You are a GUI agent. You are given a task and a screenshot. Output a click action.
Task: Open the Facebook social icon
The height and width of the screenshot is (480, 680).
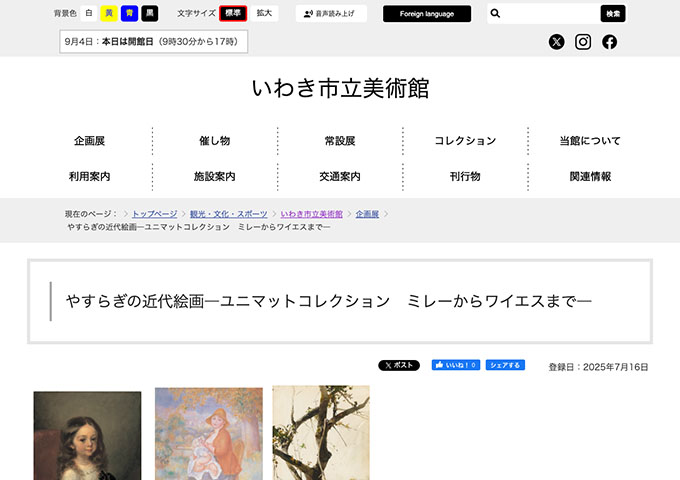609,42
